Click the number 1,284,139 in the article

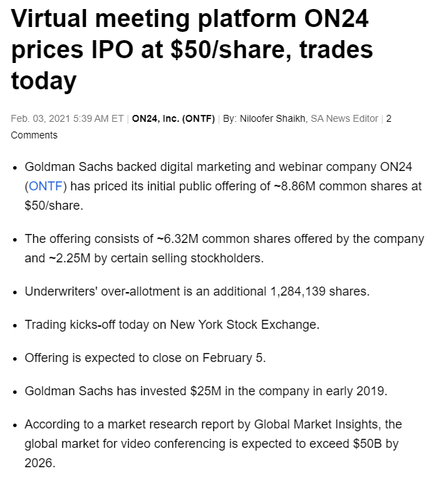pos(298,291)
